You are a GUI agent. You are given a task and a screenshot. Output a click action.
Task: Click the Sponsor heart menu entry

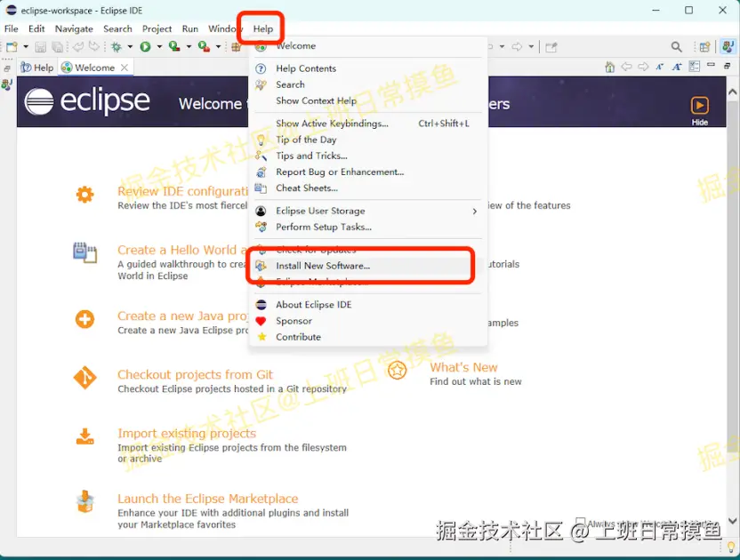pos(368,321)
